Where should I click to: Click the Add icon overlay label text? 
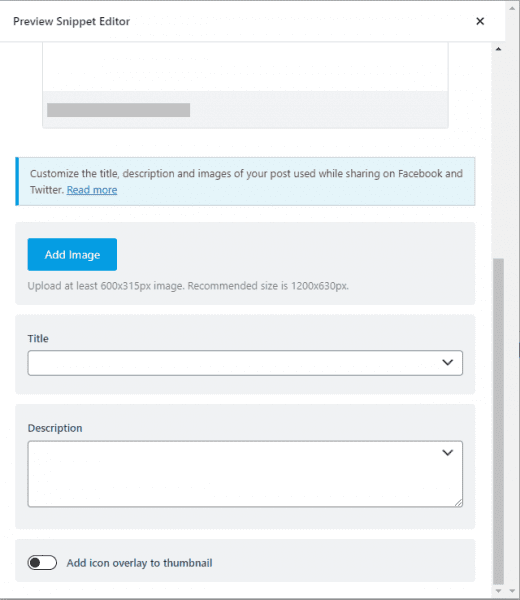(x=139, y=563)
